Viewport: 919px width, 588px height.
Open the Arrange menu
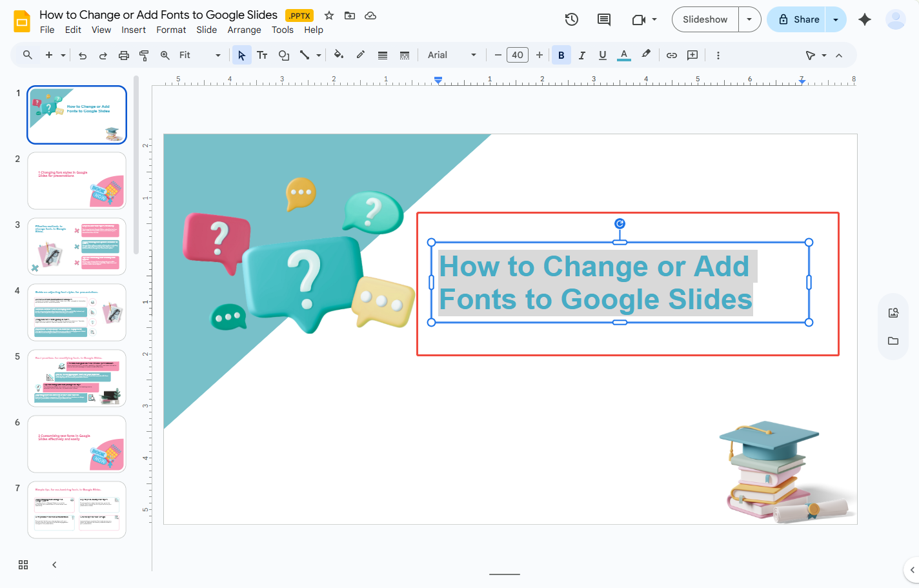[x=244, y=30]
